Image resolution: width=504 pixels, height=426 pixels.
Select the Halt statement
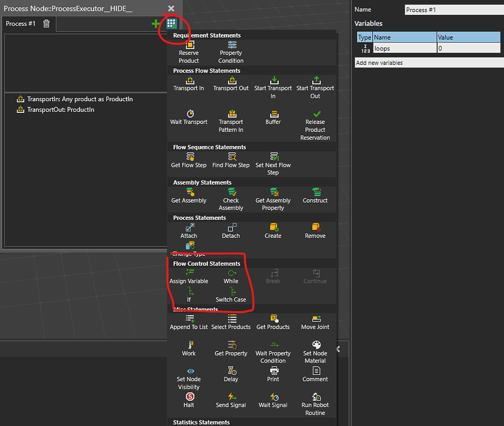189,399
